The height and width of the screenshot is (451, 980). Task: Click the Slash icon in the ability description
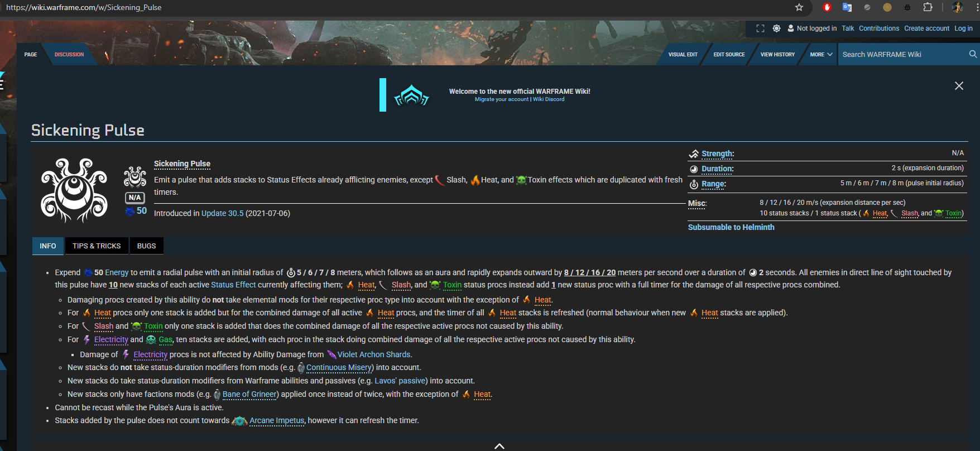(440, 180)
